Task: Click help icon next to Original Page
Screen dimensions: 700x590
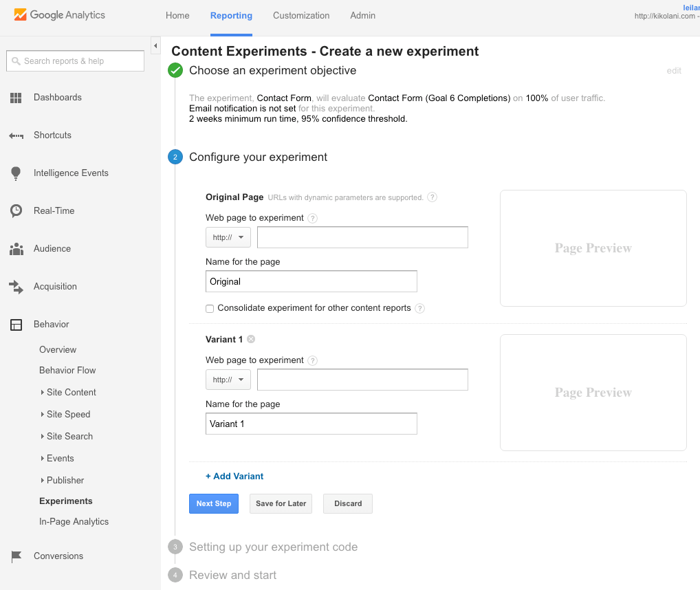Action: pos(432,197)
